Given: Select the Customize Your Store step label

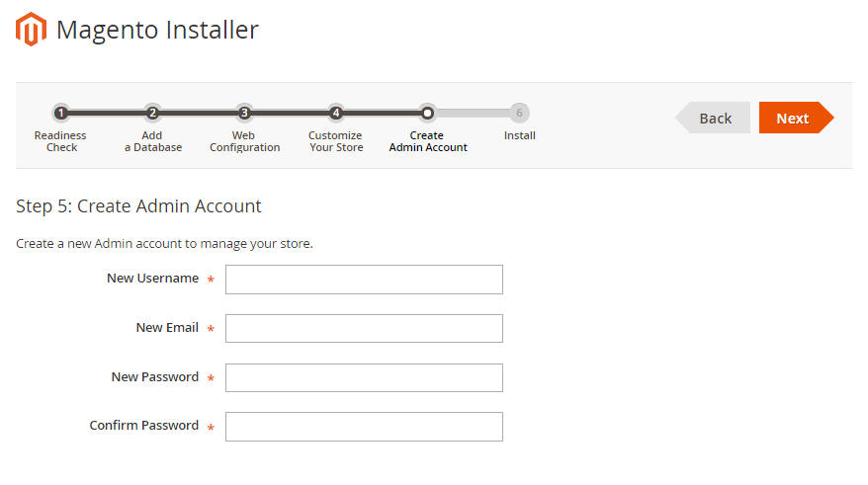Looking at the screenshot, I should point(336,141).
